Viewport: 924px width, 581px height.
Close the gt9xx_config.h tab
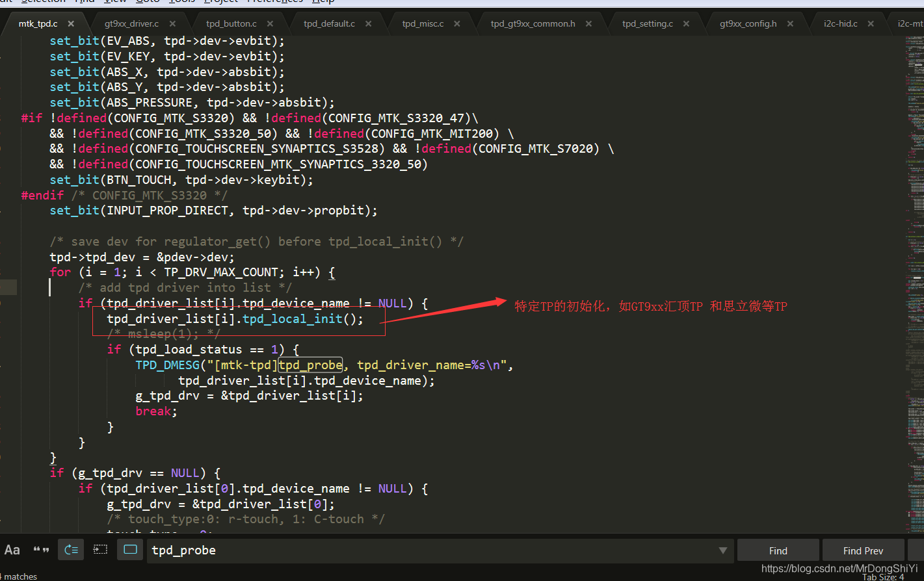[x=790, y=23]
